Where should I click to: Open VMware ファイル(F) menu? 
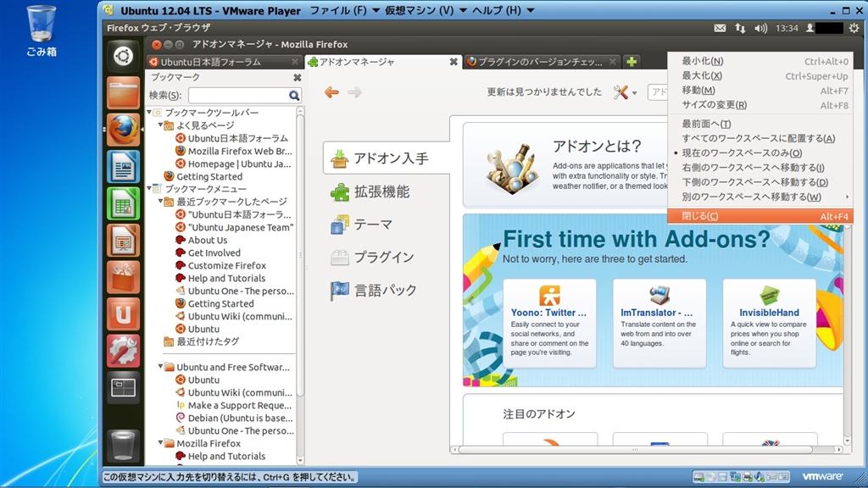(344, 10)
